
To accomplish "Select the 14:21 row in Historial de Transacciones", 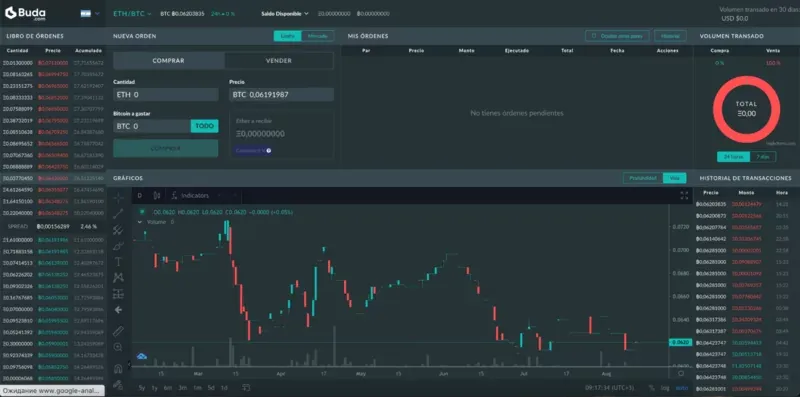I will [x=746, y=204].
